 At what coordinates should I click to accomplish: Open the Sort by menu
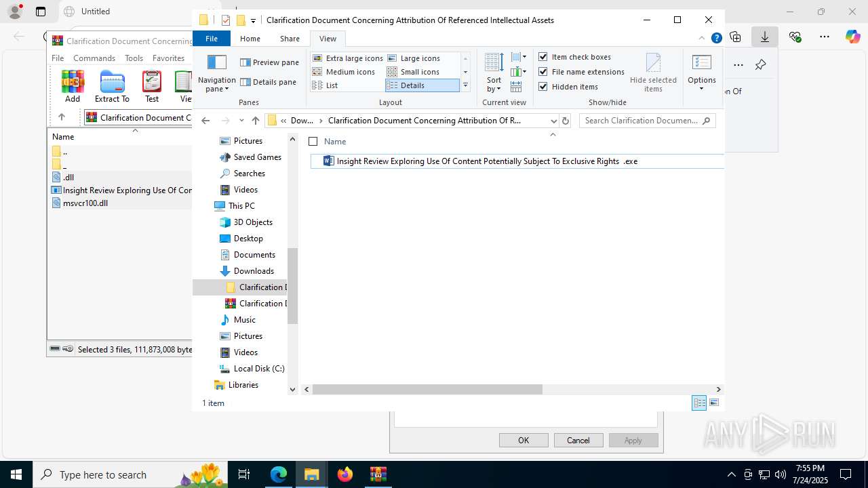point(494,73)
